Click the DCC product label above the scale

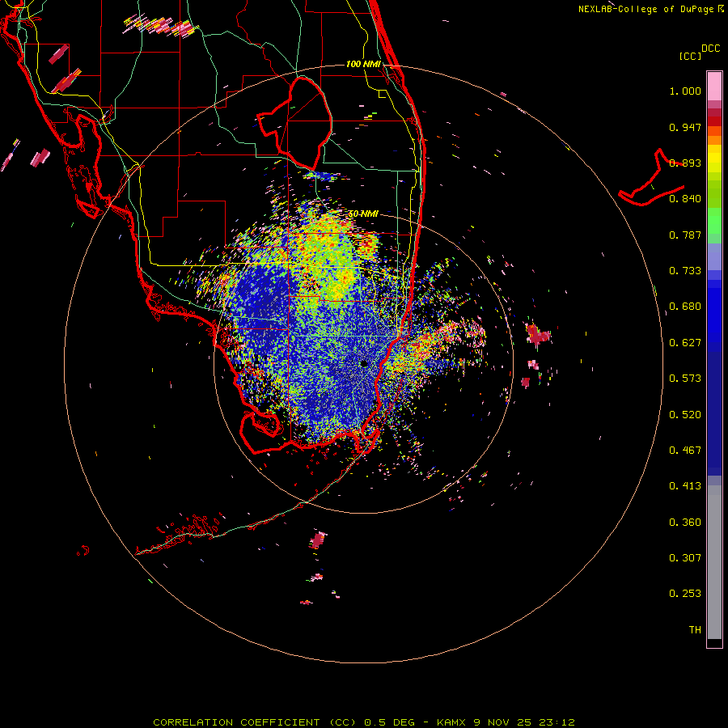pos(711,49)
